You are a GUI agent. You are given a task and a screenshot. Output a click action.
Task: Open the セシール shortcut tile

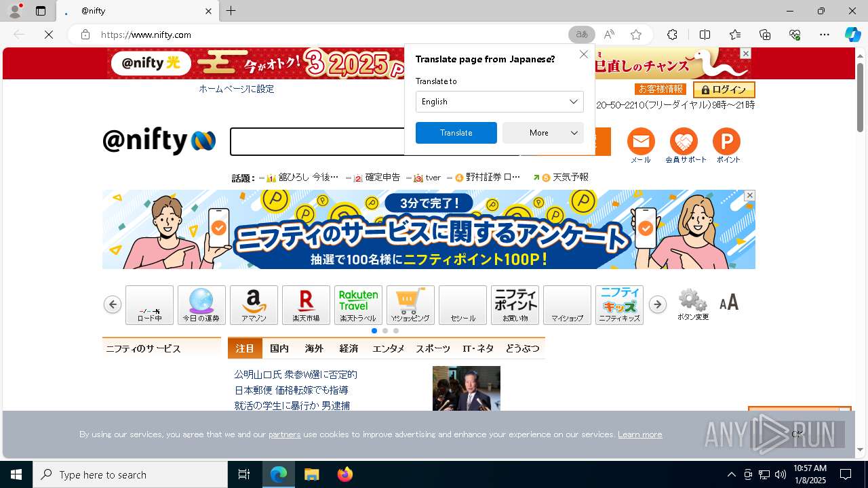coord(462,305)
